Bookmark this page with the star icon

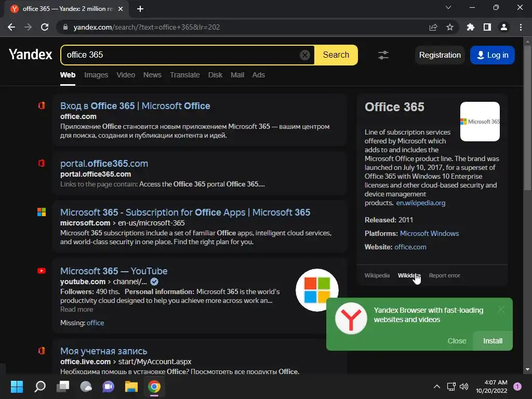point(450,27)
